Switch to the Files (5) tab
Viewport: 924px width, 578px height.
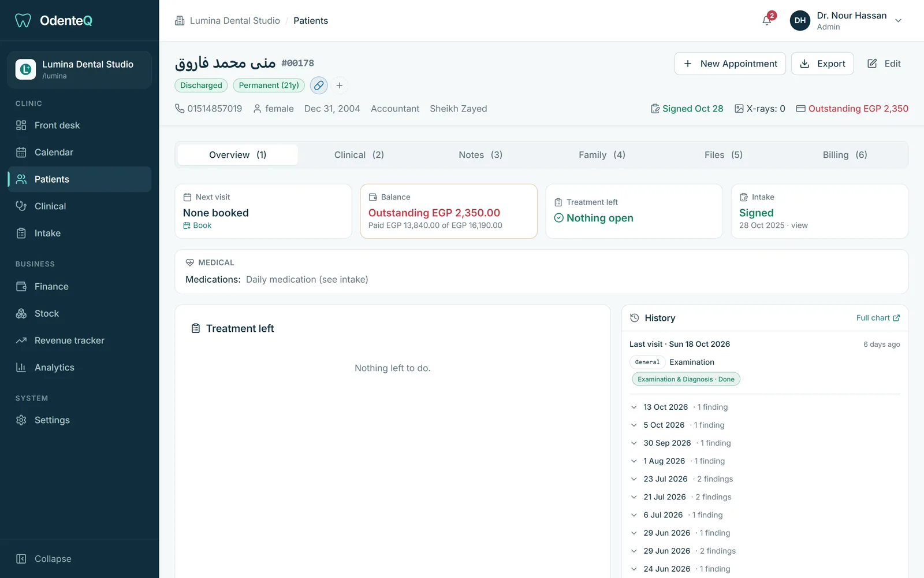pos(724,155)
